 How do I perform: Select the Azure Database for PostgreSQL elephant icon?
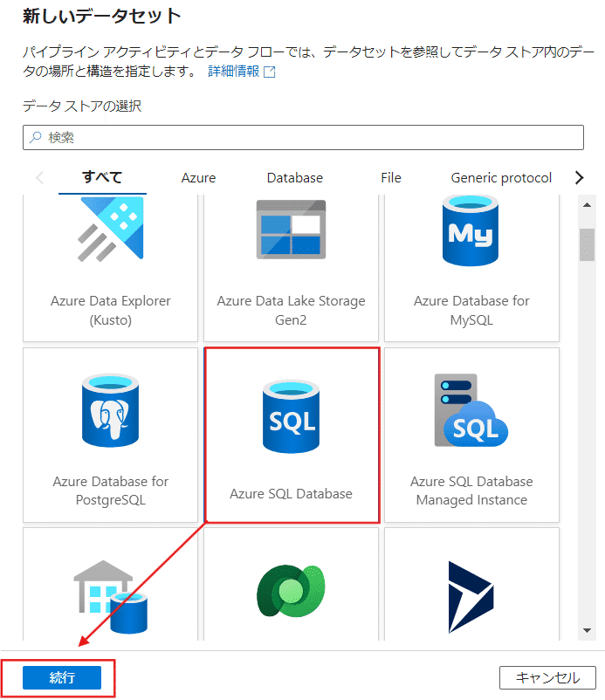point(110,410)
